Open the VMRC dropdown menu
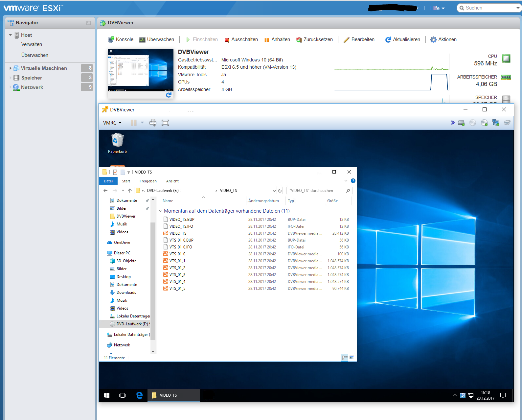Viewport: 522px width, 420px height. pos(112,123)
